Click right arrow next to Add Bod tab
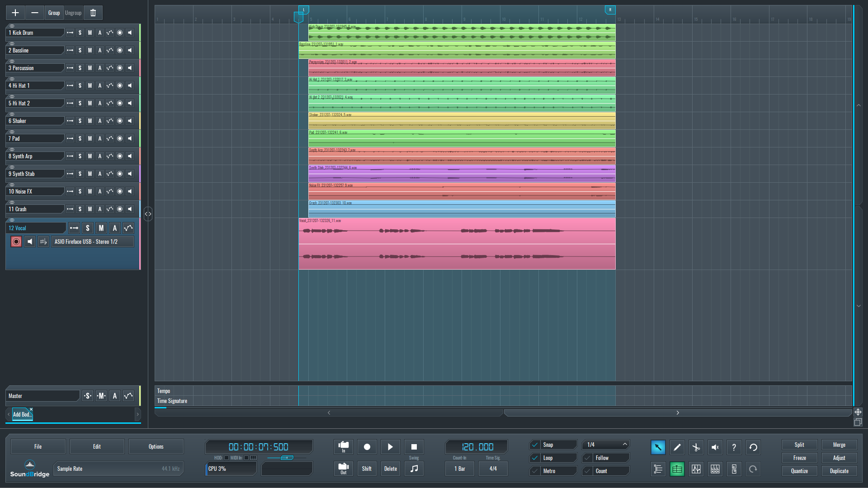Image resolution: width=868 pixels, height=488 pixels. pyautogui.click(x=138, y=414)
